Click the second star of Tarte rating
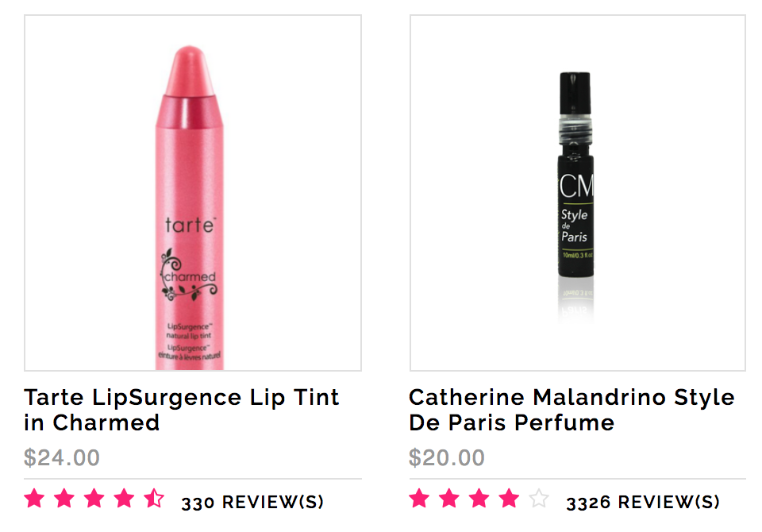This screenshot has width=762, height=532. 64,499
